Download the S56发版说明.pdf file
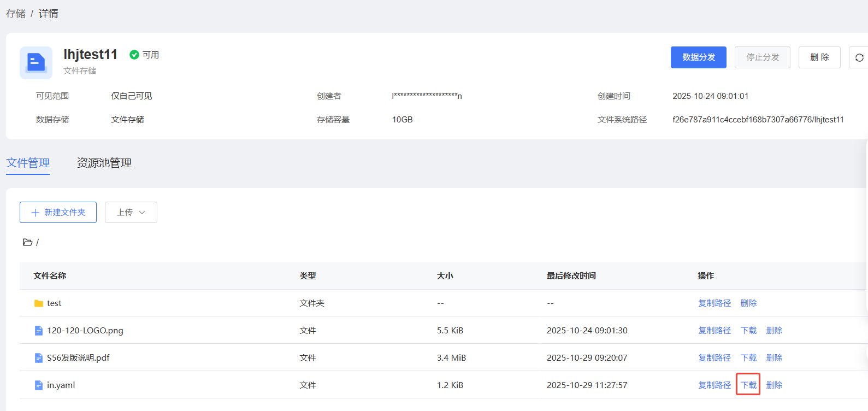The image size is (868, 411). coord(748,358)
